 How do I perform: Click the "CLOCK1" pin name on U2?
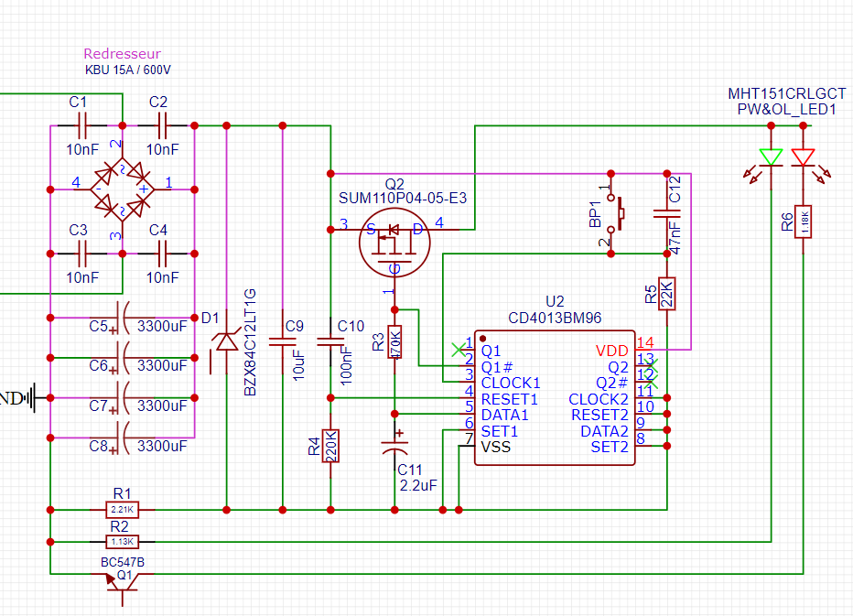click(511, 384)
